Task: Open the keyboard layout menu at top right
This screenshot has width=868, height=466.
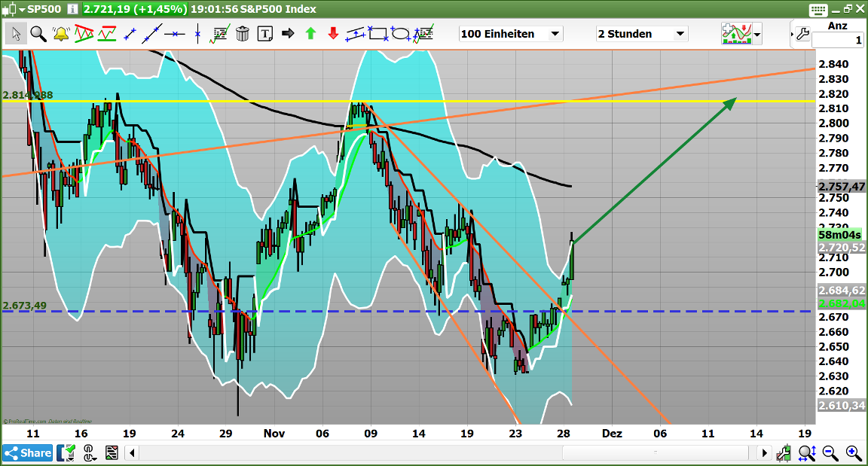Action: click(x=818, y=9)
